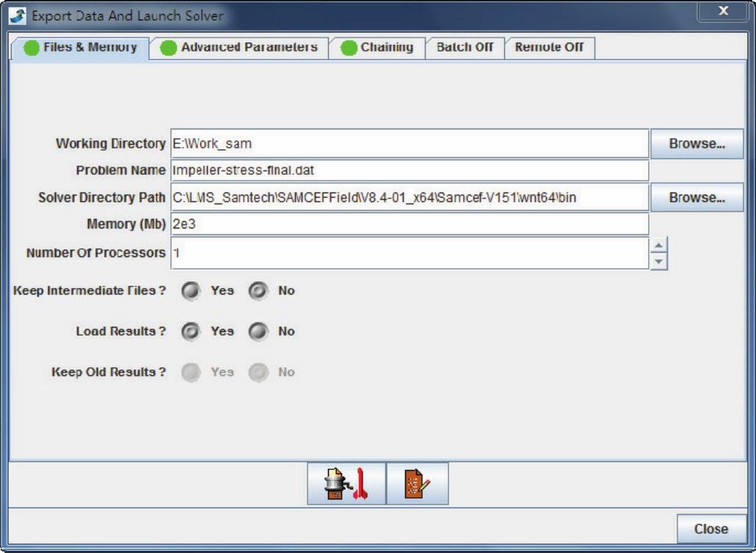Click the Problem Name input field
The width and height of the screenshot is (756, 553).
click(x=410, y=170)
